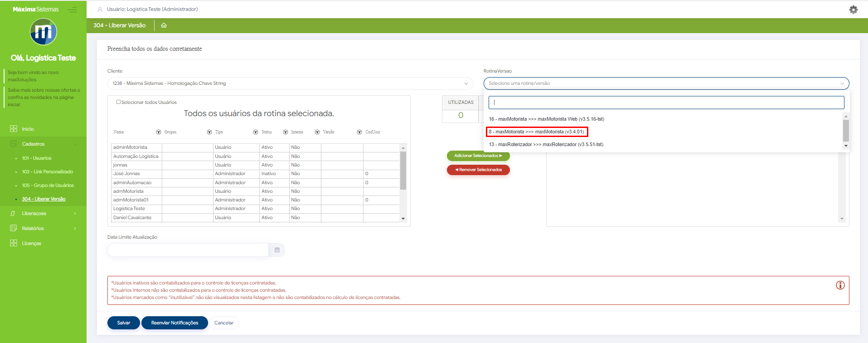Click the red info icon in warning box

(840, 285)
